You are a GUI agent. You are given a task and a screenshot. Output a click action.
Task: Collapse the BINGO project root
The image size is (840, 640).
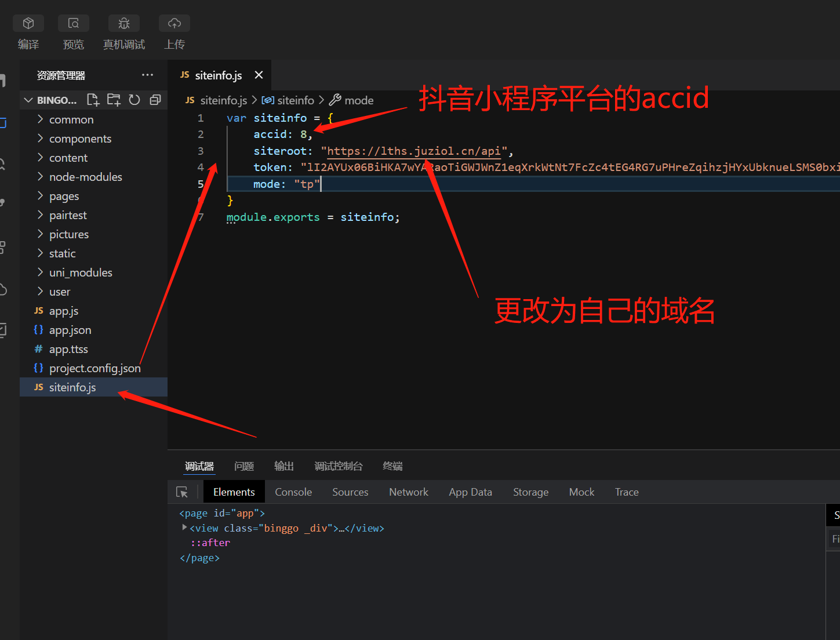[x=28, y=100]
